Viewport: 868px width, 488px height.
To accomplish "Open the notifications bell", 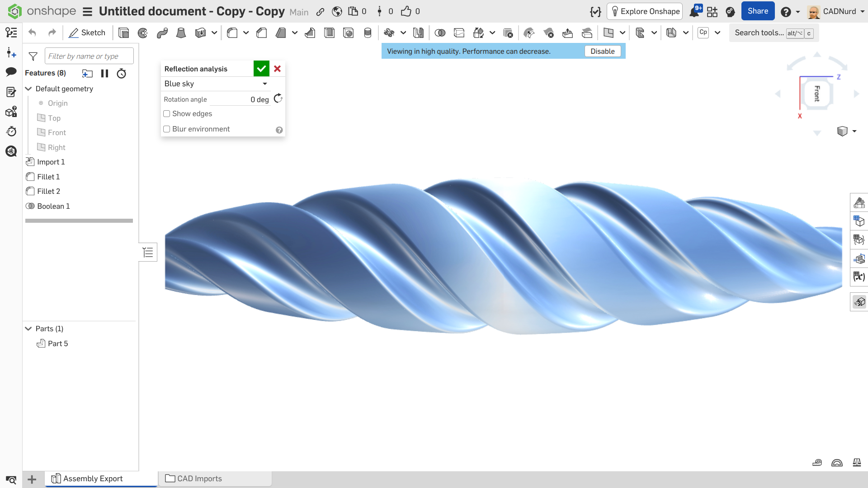I will tap(694, 12).
